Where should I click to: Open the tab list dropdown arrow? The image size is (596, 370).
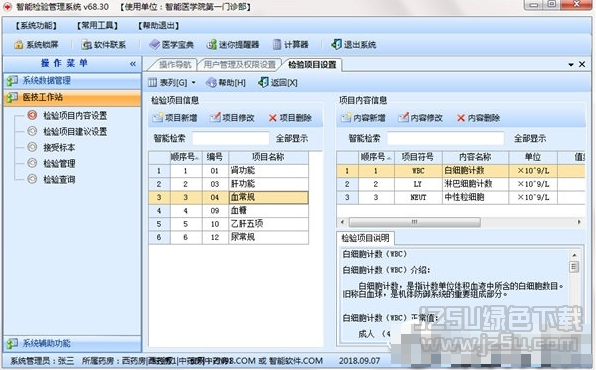point(571,65)
